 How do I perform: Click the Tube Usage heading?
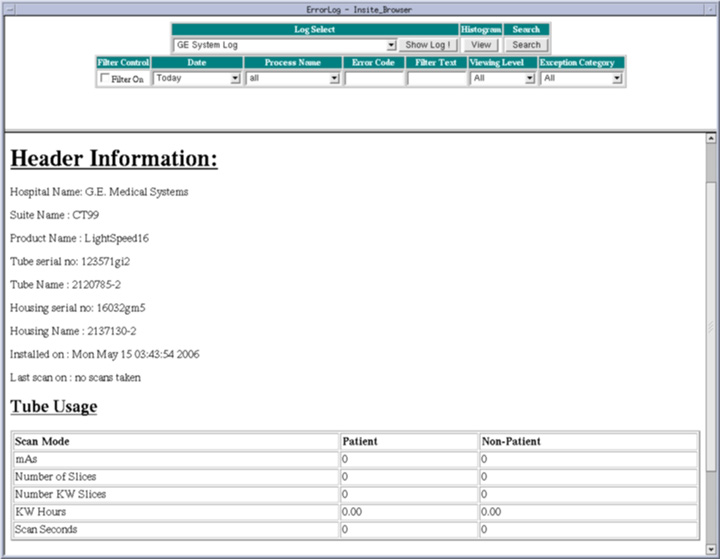[54, 407]
